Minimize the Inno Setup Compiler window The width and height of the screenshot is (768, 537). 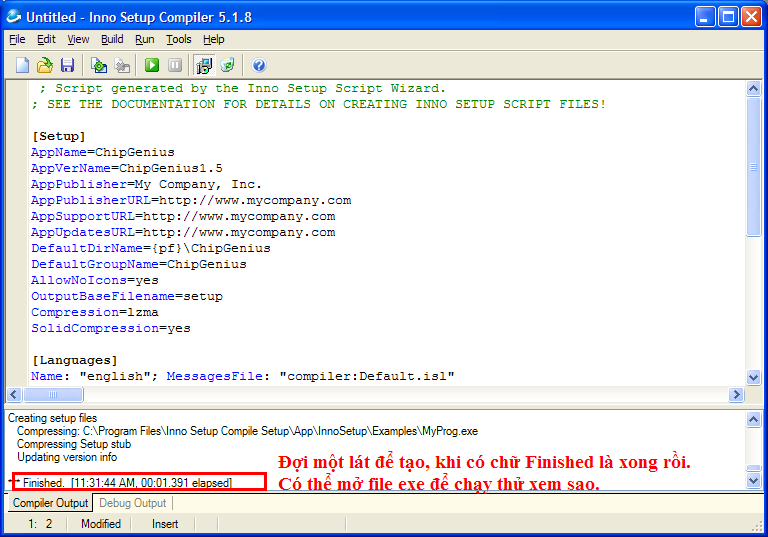point(705,17)
